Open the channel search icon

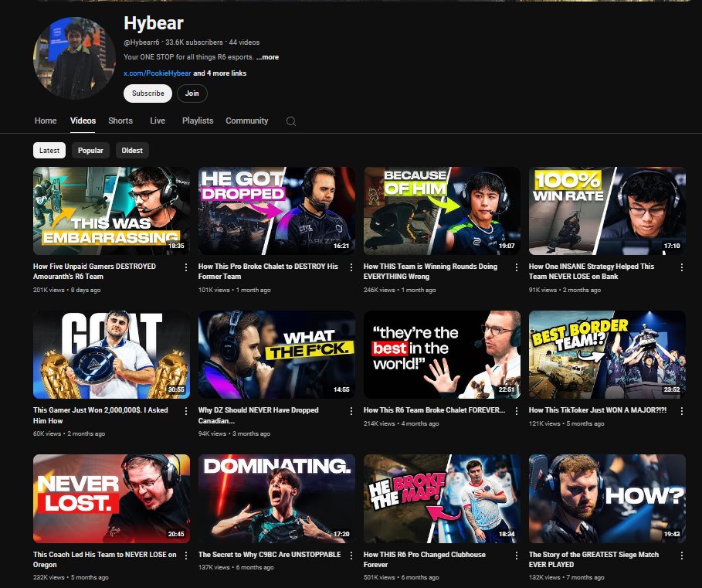pos(291,121)
